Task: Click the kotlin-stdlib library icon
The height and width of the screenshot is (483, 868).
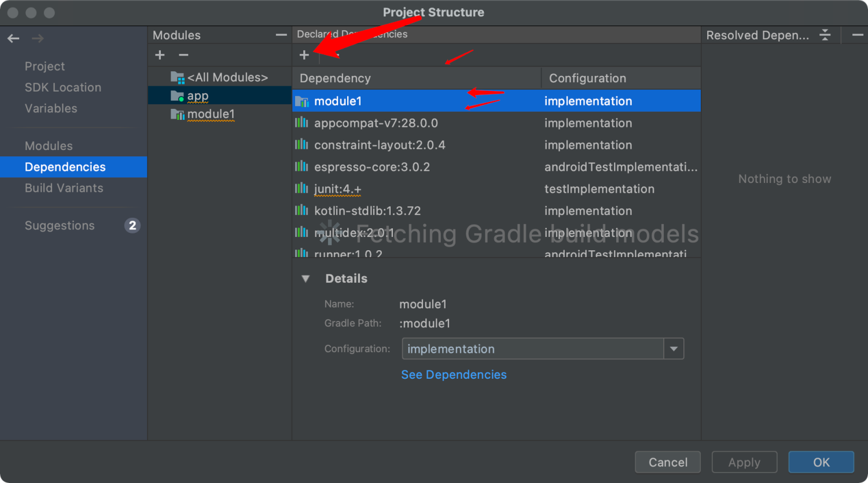Action: point(301,211)
